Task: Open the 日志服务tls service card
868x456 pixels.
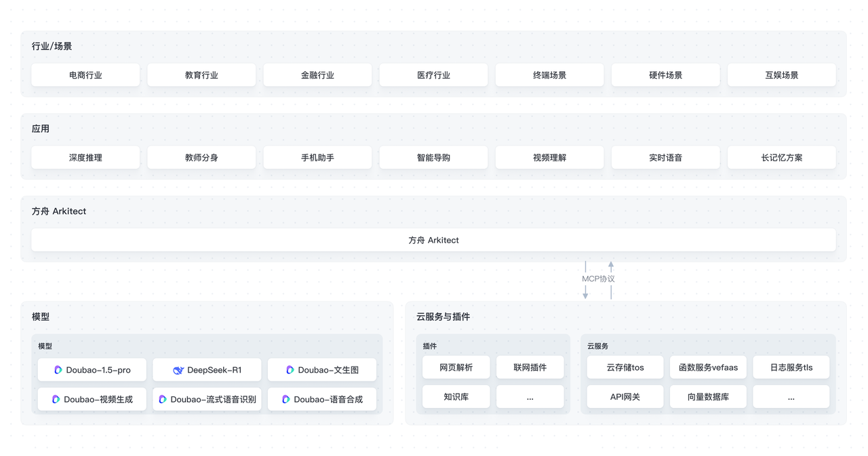Action: (x=791, y=367)
